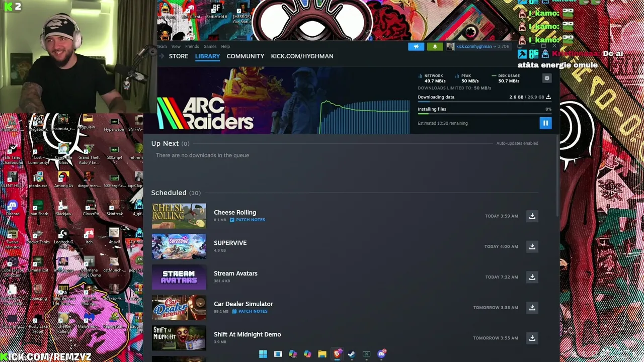Viewport: 644px width, 362px height.
Task: Download Cheese Rolling update now
Action: [x=532, y=216]
